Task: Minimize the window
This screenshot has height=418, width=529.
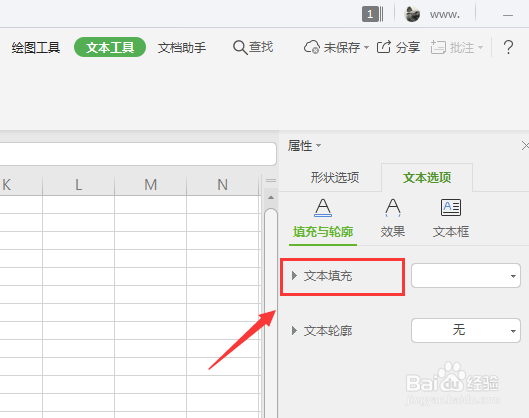Action: click(x=508, y=15)
